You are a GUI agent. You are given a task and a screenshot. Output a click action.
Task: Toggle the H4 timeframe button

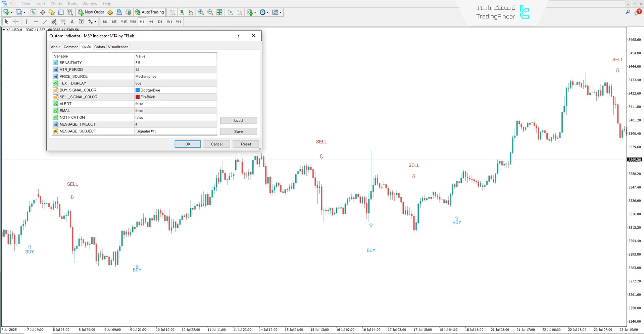click(151, 21)
